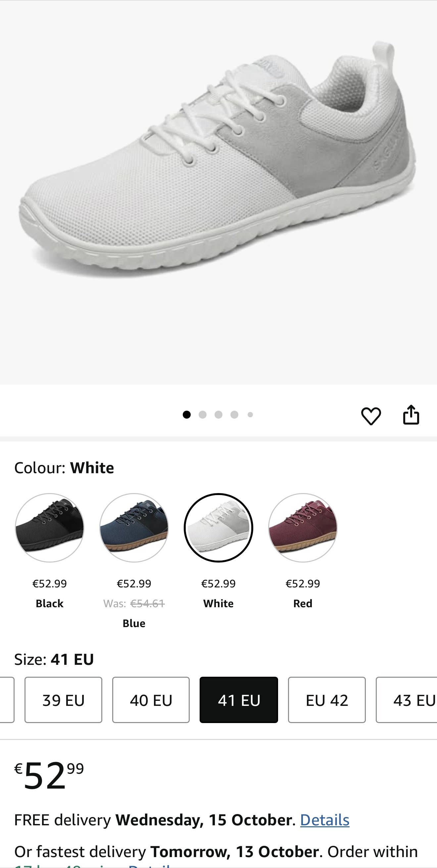Select the 41 EU size button
This screenshot has height=868, width=437.
click(x=239, y=700)
